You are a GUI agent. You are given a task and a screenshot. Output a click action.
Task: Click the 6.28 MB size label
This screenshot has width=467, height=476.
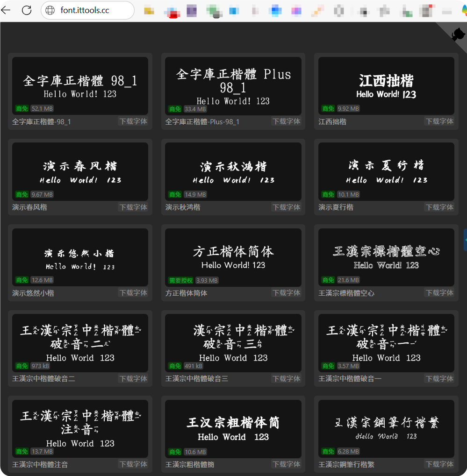pos(349,452)
